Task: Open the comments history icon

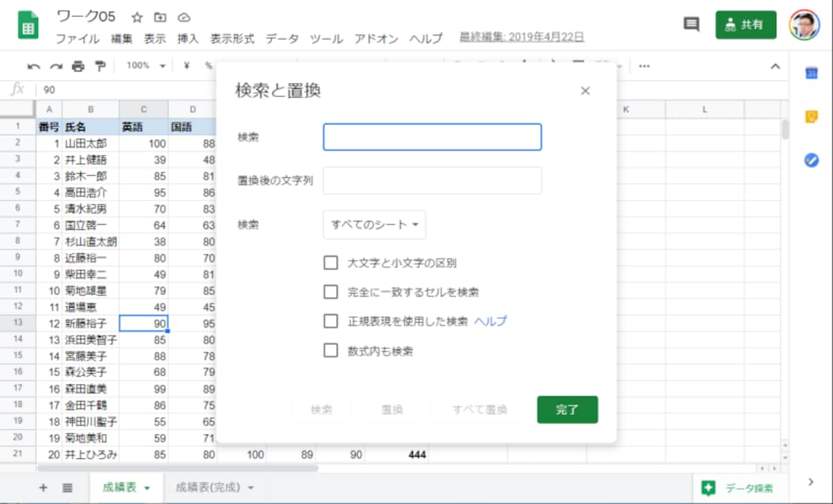Action: [691, 24]
